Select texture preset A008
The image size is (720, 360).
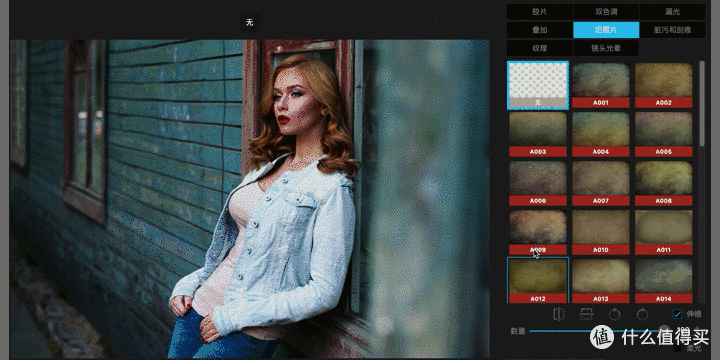(x=664, y=184)
